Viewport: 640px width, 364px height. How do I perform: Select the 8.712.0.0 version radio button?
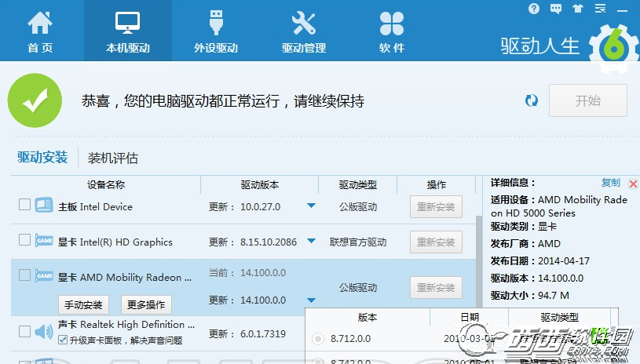(x=317, y=339)
